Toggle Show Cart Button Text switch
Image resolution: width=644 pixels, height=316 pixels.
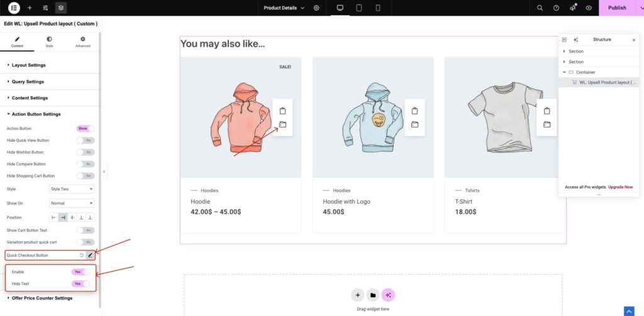click(86, 230)
